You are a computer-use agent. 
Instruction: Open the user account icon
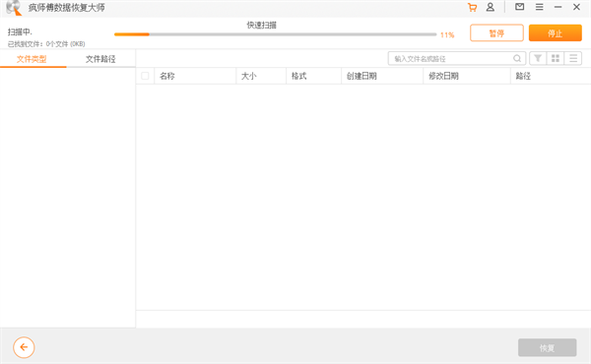pyautogui.click(x=490, y=7)
